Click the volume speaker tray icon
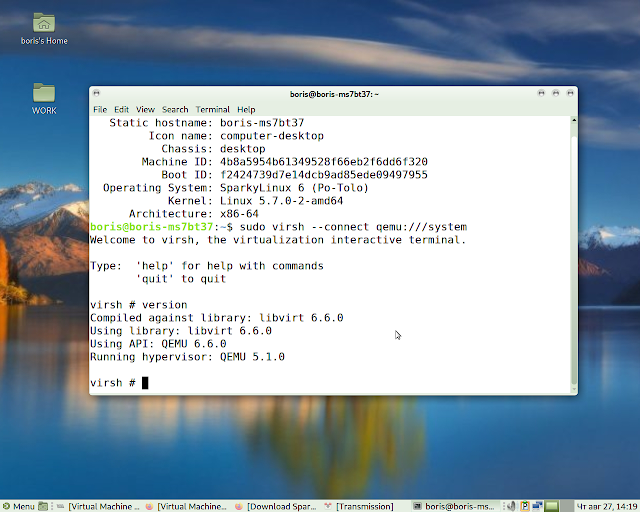 coord(511,506)
